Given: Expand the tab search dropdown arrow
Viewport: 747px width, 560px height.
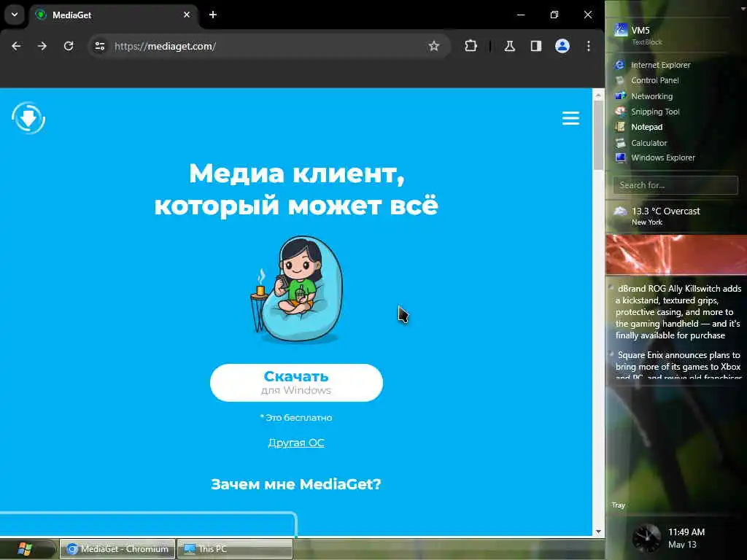Looking at the screenshot, I should click(15, 15).
